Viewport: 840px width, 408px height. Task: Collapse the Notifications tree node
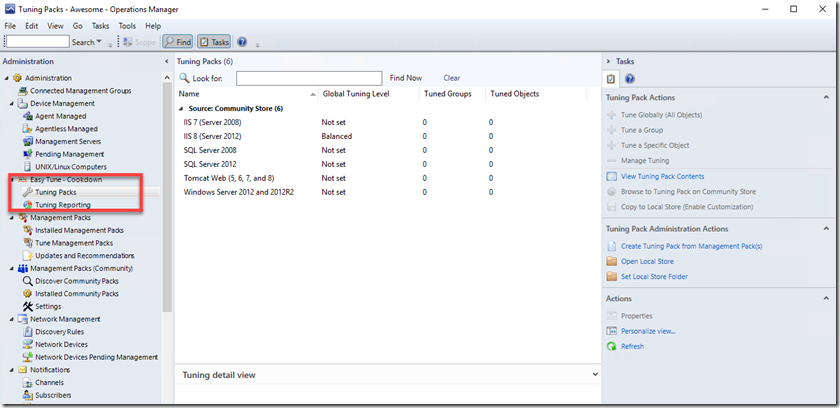pos(12,370)
